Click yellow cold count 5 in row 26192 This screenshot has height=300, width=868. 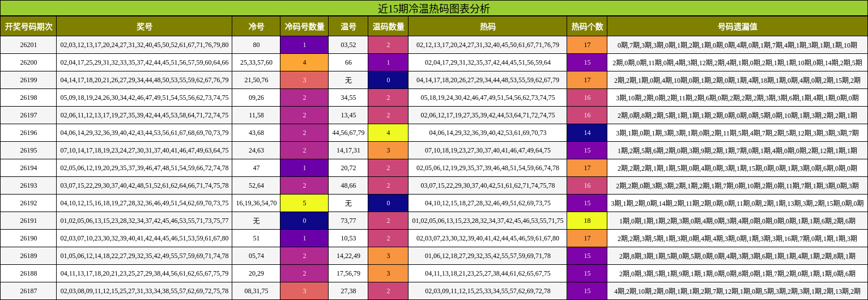304,203
